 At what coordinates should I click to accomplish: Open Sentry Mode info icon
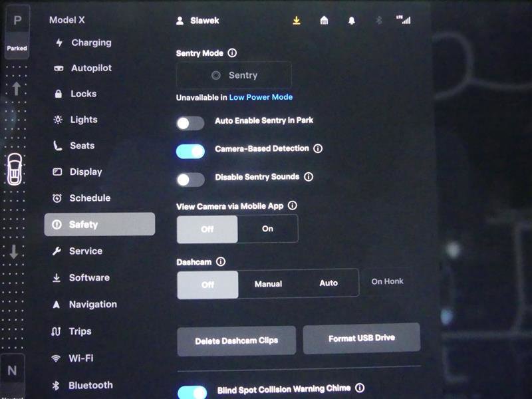[232, 53]
